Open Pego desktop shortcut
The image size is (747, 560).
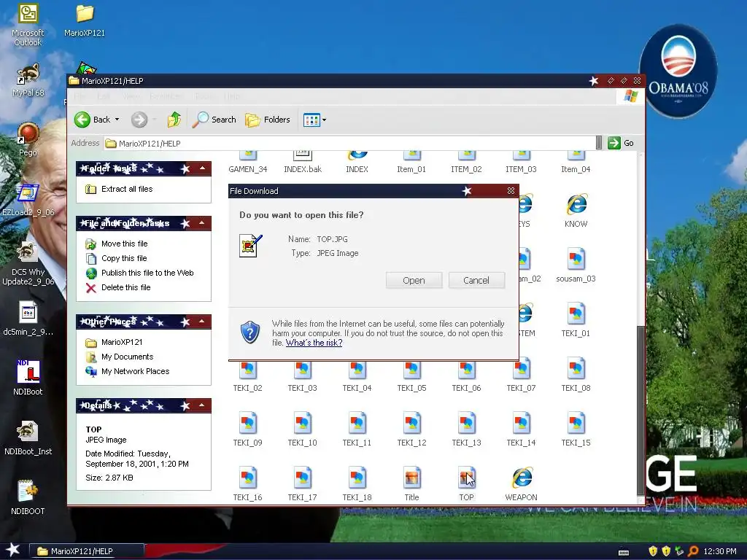point(28,140)
